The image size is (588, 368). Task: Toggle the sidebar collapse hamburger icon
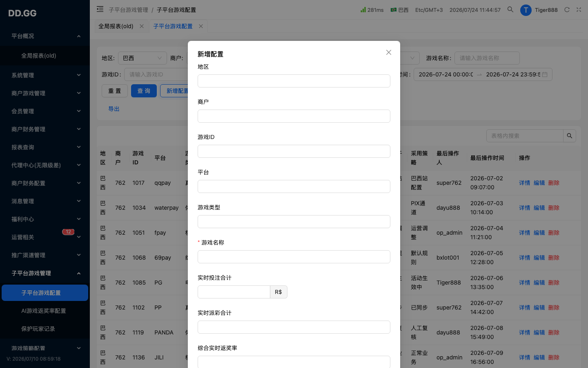click(x=100, y=9)
